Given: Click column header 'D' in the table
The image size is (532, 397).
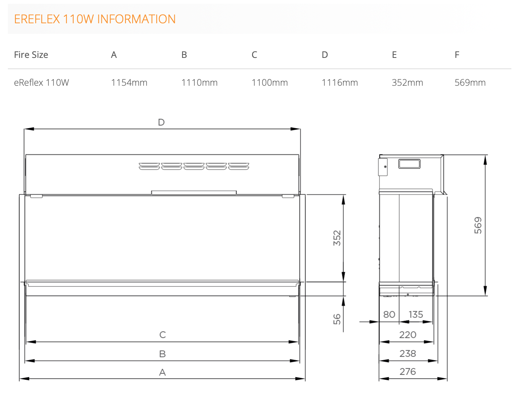Looking at the screenshot, I should pyautogui.click(x=325, y=55).
